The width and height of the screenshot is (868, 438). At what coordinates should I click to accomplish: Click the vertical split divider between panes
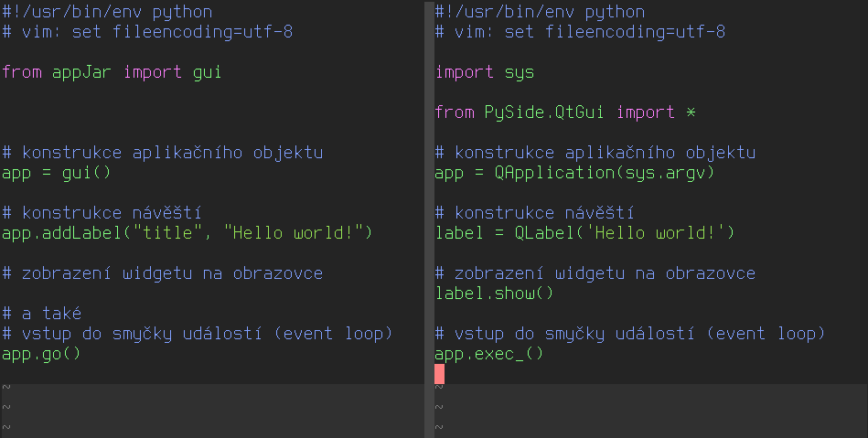pyautogui.click(x=429, y=219)
